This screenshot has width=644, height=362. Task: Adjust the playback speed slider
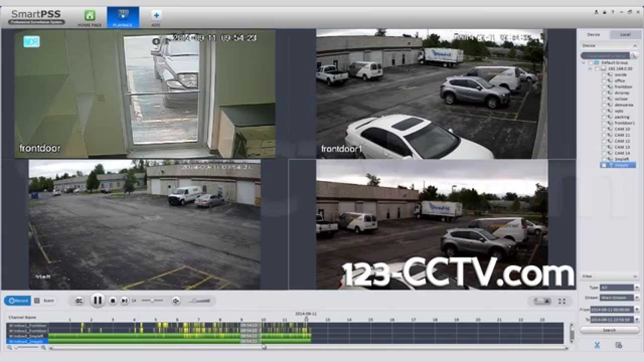[152, 301]
